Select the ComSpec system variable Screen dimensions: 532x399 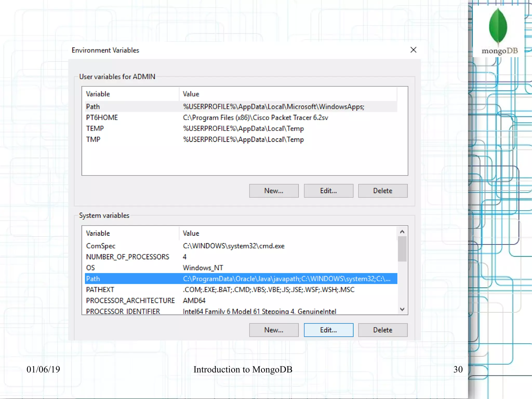pos(101,246)
